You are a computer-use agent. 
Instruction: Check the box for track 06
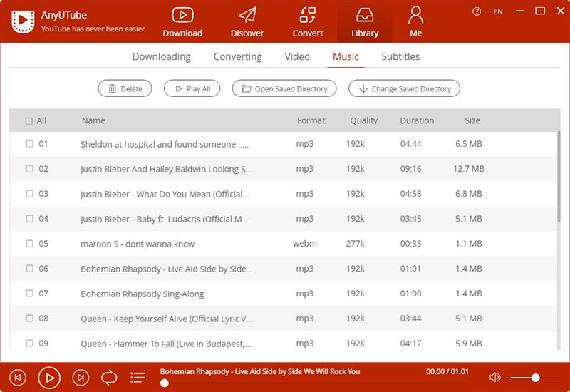(x=30, y=269)
